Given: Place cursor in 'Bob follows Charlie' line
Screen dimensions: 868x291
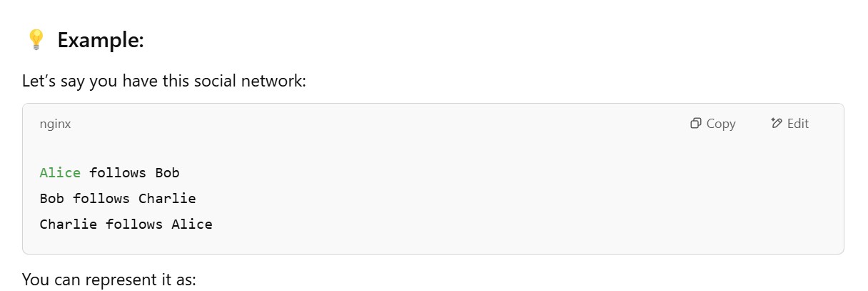Looking at the screenshot, I should coord(118,198).
